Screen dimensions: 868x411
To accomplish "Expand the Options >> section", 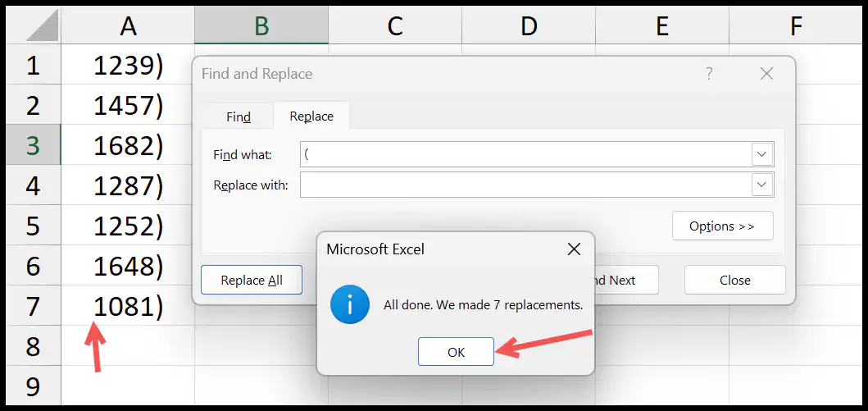I will (722, 226).
